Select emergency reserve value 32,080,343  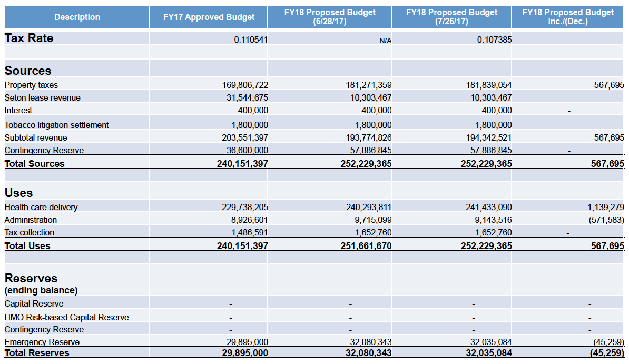tap(371, 342)
